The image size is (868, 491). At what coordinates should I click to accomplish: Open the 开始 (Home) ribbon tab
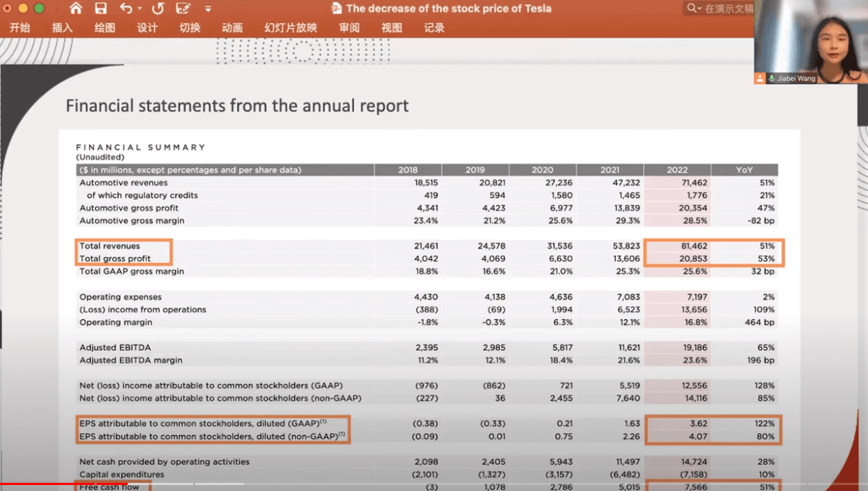click(20, 28)
